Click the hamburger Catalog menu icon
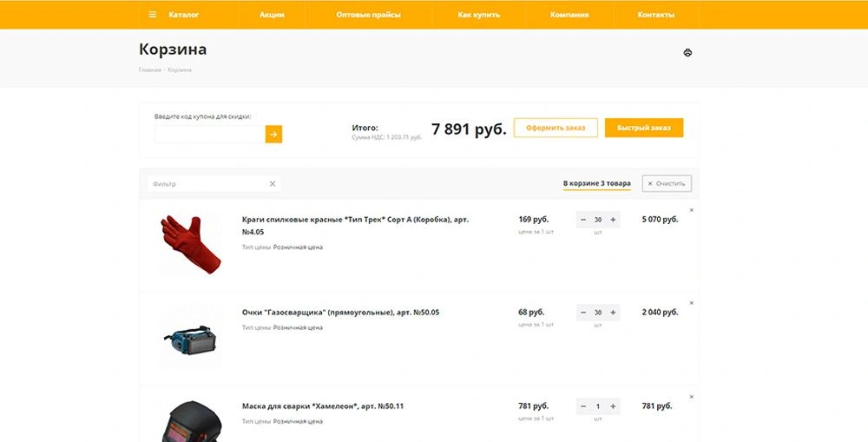Image resolution: width=868 pixels, height=442 pixels. 153,15
